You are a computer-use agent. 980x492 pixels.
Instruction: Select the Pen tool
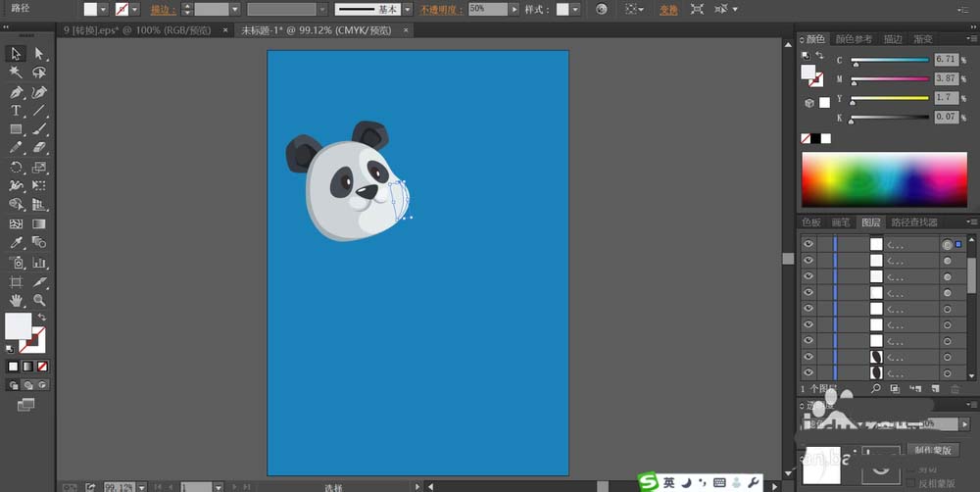(x=16, y=92)
